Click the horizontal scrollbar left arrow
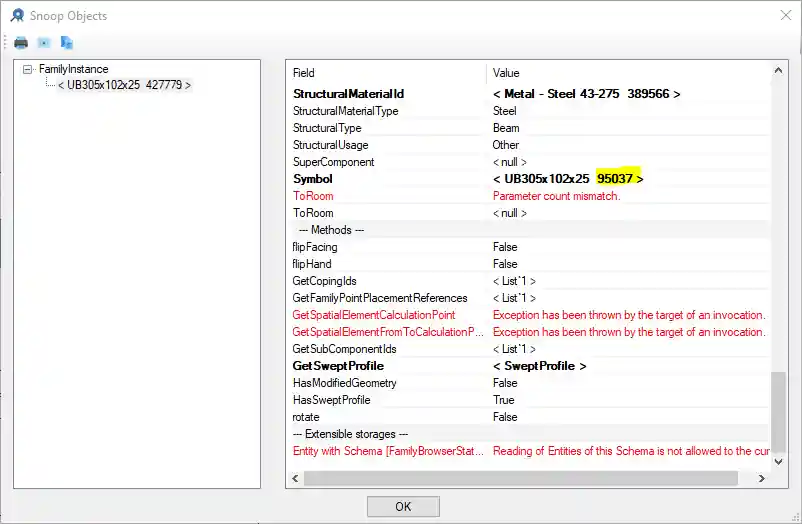The width and height of the screenshot is (802, 524). click(295, 479)
